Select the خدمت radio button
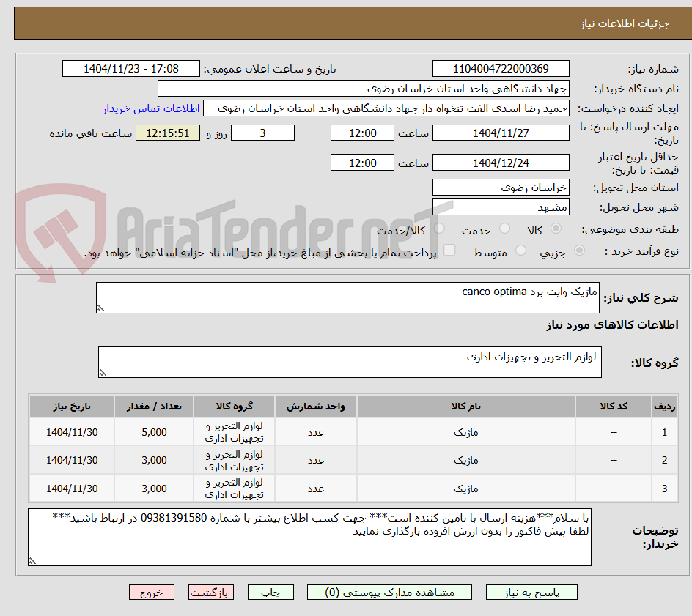Screen dimensions: 692x616 point(504,229)
